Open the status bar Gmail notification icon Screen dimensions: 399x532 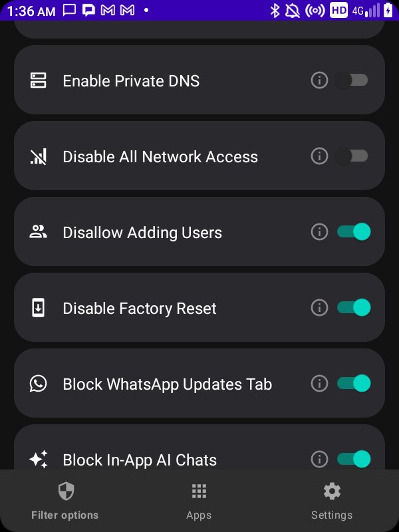pyautogui.click(x=108, y=10)
